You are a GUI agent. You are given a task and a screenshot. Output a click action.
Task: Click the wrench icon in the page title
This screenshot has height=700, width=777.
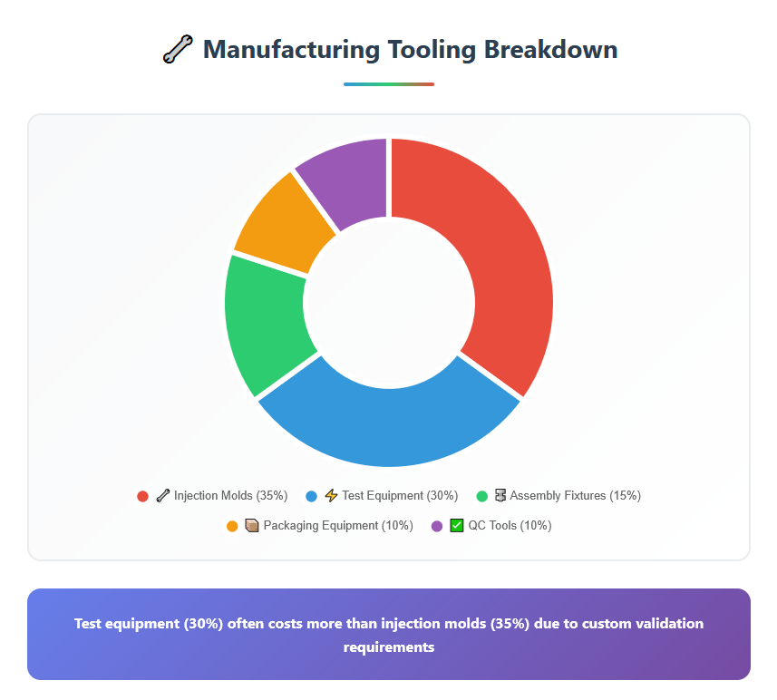(178, 49)
